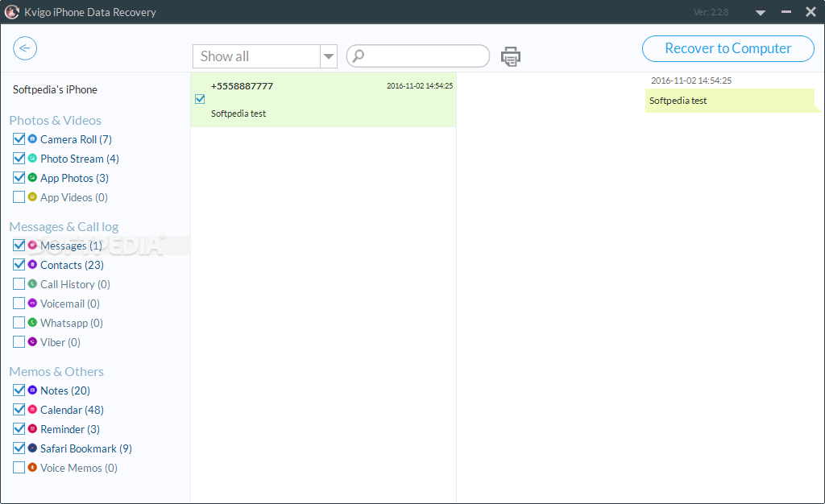Deselect the +5558887777 message checkbox
Viewport: 825px width, 504px height.
(200, 99)
